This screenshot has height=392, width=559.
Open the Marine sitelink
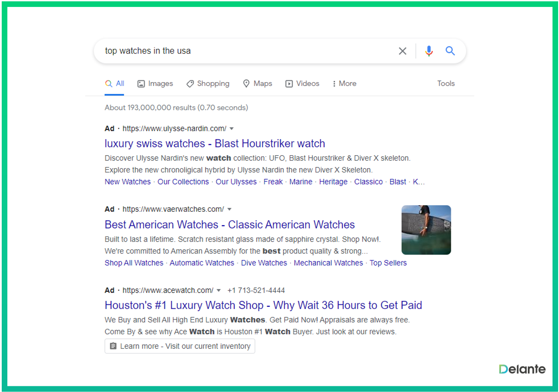click(301, 182)
